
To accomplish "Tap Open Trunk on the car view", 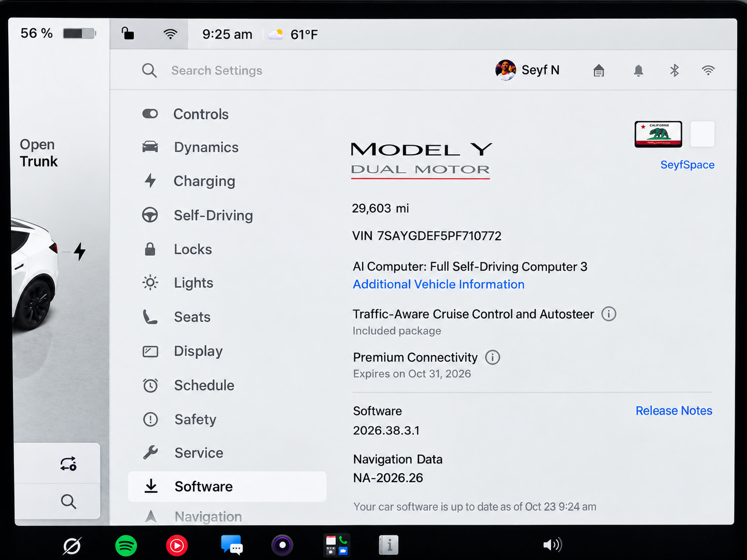I will pos(39,153).
